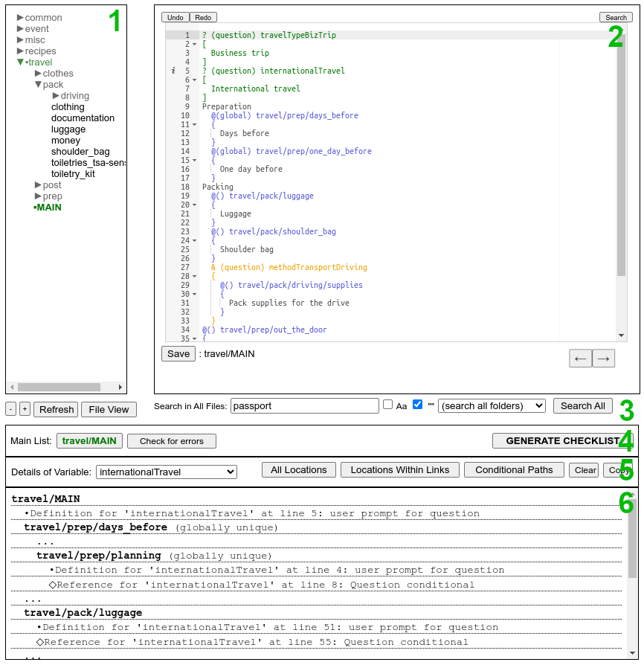Expand the recipes folder
Viewport: 644px width, 665px height.
coord(20,51)
